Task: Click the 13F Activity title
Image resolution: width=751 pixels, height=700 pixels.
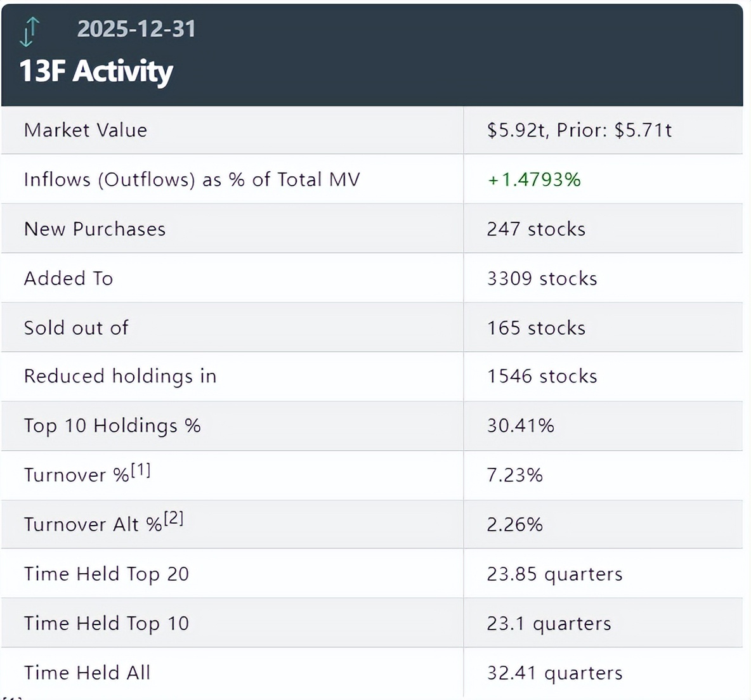Action: (x=96, y=71)
